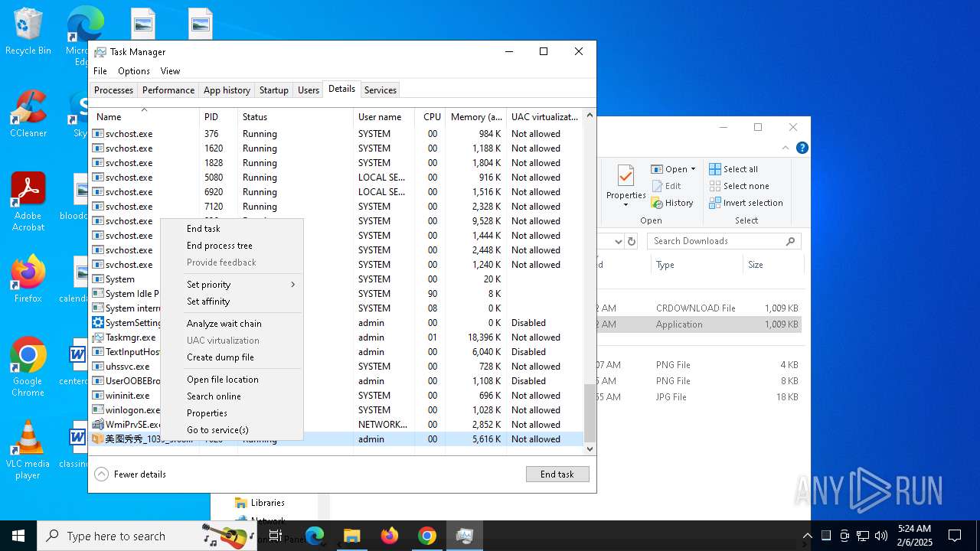Image resolution: width=980 pixels, height=551 pixels.
Task: Go to the Services tab
Action: (381, 90)
